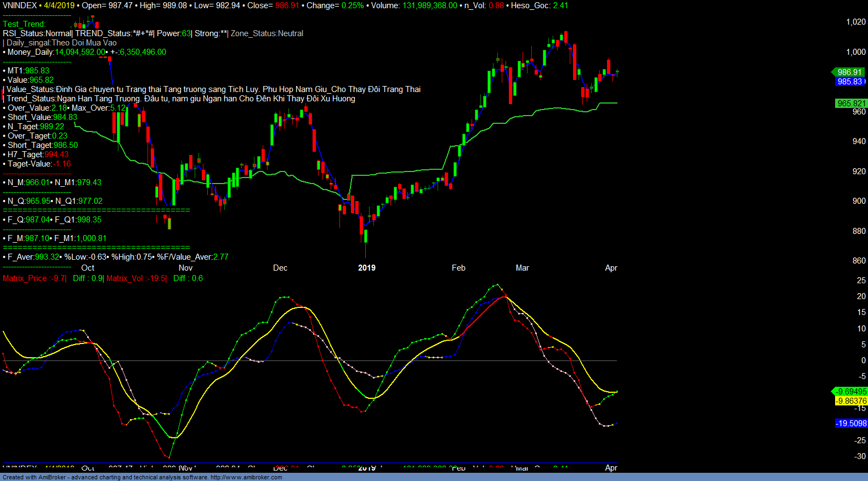The width and height of the screenshot is (868, 481).
Task: Click the green 965.821 value tag
Action: [851, 104]
